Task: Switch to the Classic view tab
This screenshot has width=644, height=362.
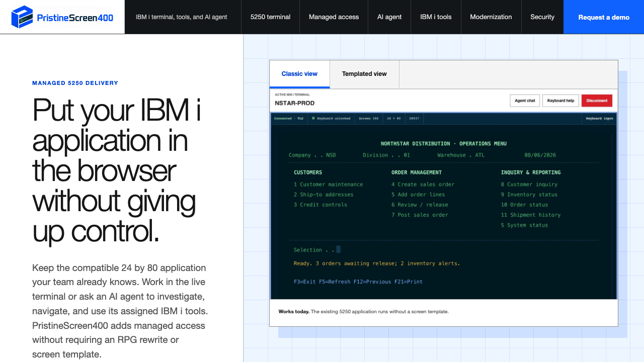Action: point(299,74)
